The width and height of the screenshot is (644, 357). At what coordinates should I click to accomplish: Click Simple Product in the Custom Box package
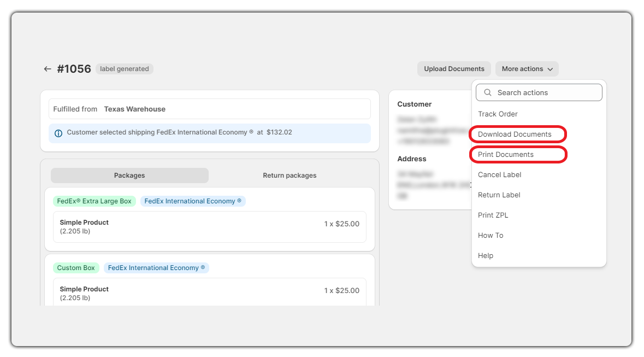tap(84, 289)
